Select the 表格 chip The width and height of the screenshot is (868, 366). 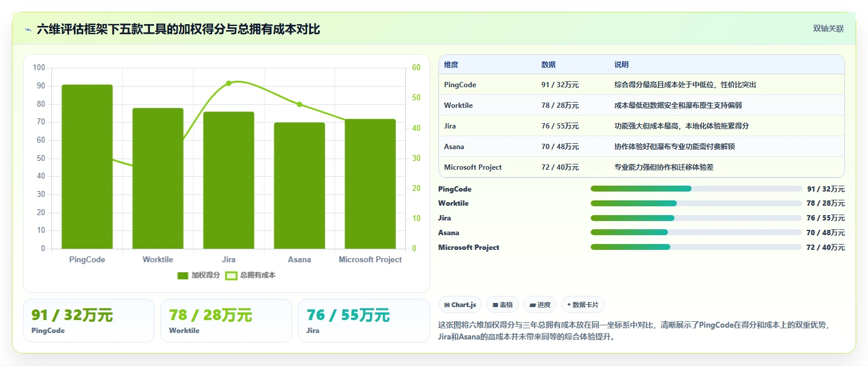(x=502, y=305)
